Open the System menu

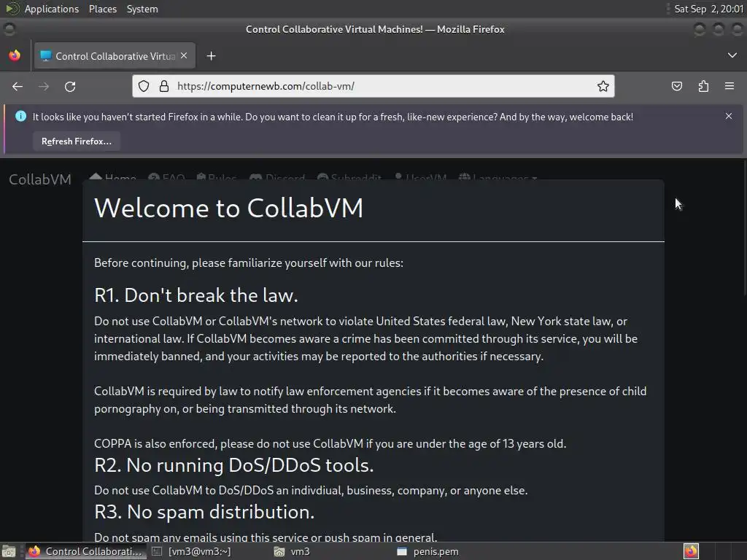(142, 9)
